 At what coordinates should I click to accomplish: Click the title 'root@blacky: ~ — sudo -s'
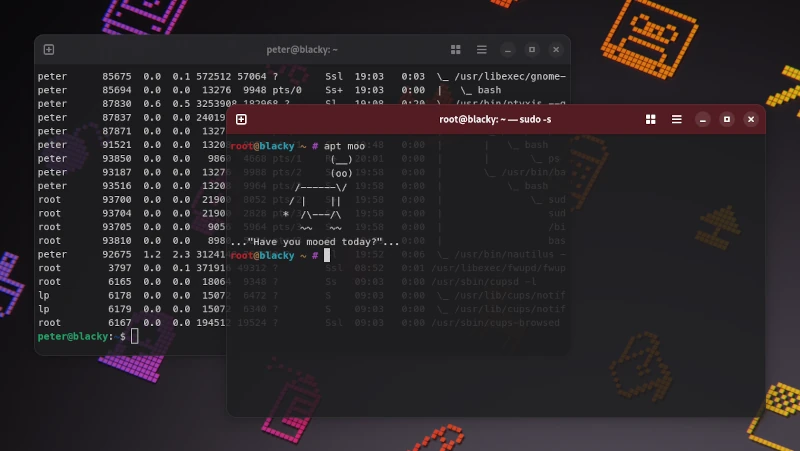[495, 119]
